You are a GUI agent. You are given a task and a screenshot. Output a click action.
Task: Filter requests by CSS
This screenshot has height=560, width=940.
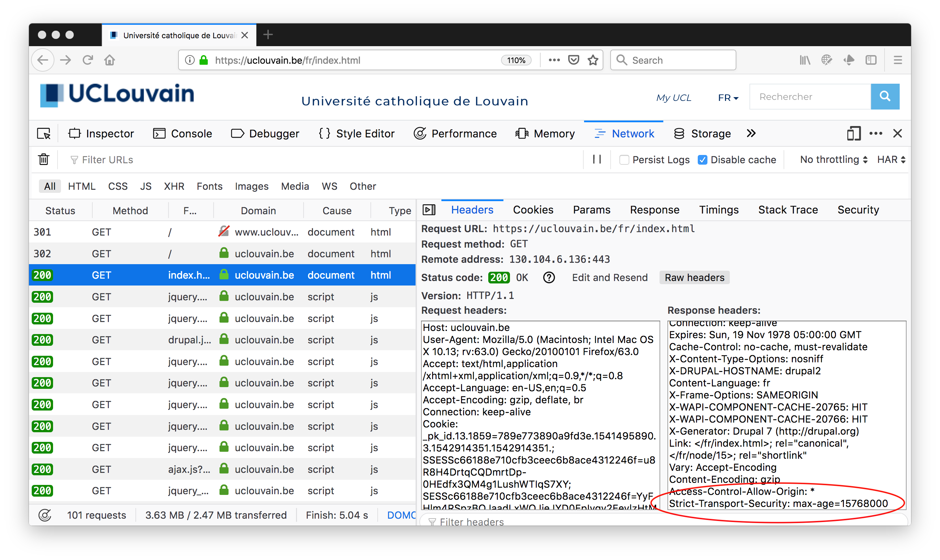(x=118, y=186)
